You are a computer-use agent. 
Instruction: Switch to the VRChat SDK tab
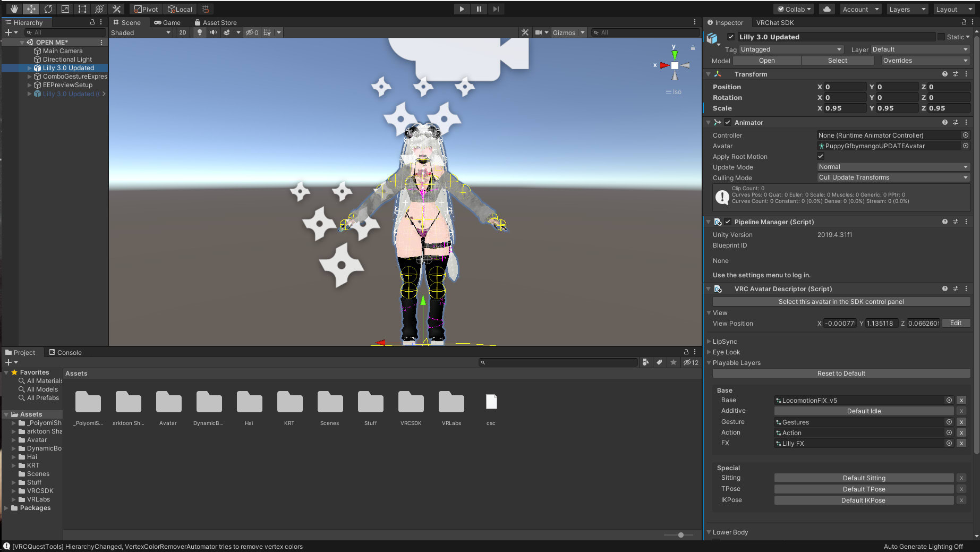coord(774,22)
